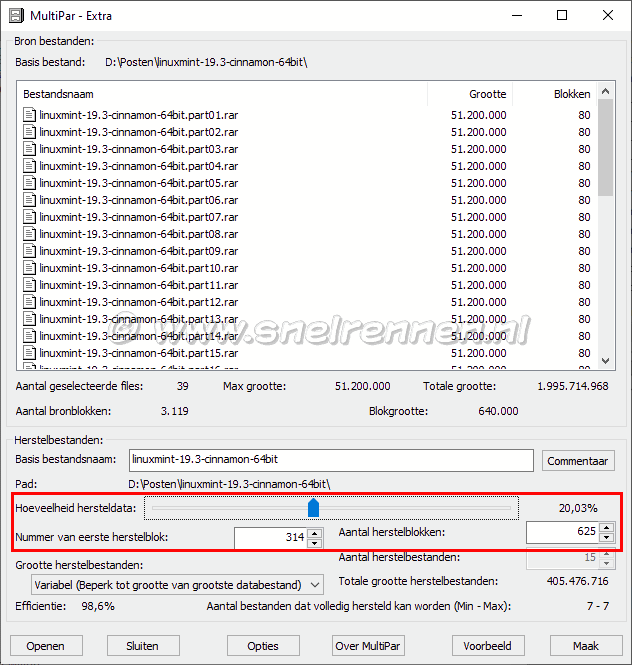This screenshot has height=665, width=632.
Task: Select the file icon of part10.rar
Action: pyautogui.click(x=29, y=268)
